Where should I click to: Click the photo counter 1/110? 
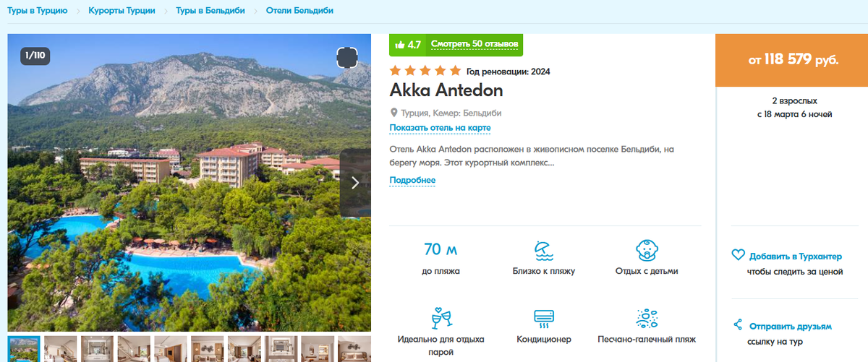[35, 55]
